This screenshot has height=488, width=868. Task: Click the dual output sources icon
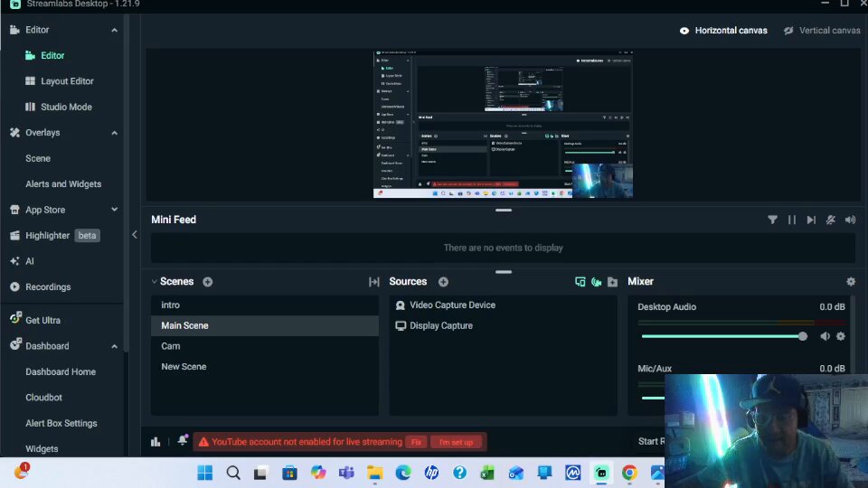pyautogui.click(x=580, y=282)
